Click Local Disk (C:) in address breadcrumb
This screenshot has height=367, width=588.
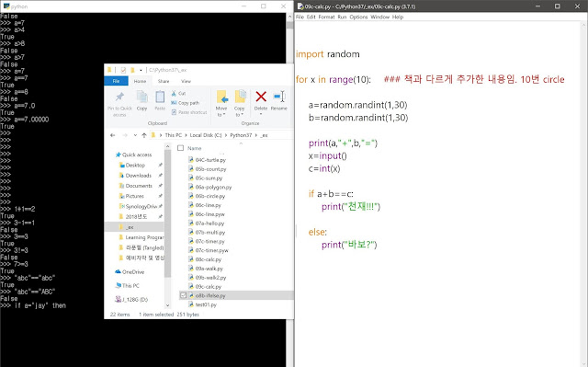tap(206, 135)
